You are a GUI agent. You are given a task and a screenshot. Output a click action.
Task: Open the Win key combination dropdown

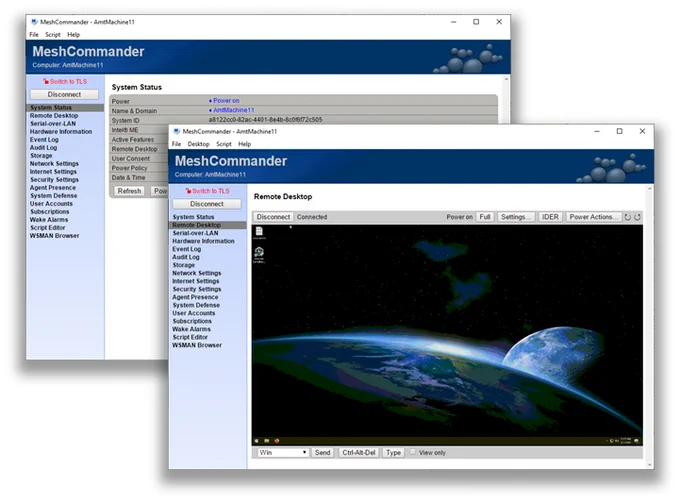point(283,453)
